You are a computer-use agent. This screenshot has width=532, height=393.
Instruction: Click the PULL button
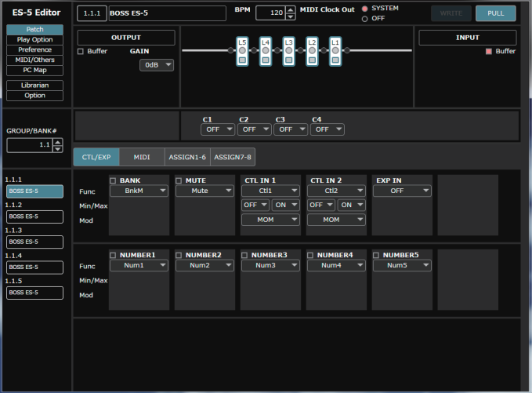495,13
